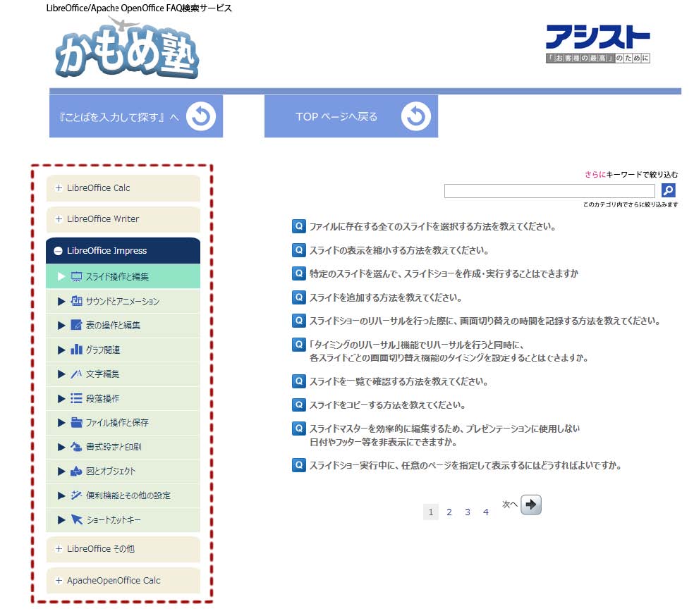The image size is (694, 616).
Task: Click the アシスト company logo
Action: tap(597, 44)
